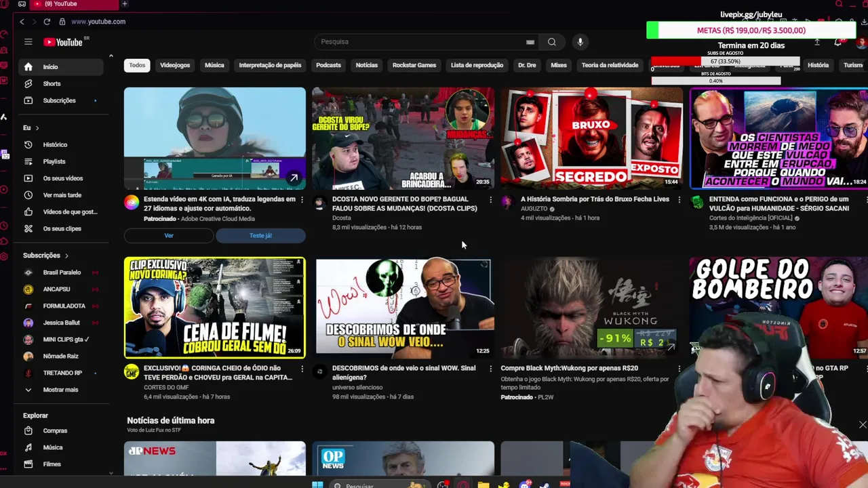Click the Teste já! button
Screen dimensions: 868x488
(x=260, y=236)
